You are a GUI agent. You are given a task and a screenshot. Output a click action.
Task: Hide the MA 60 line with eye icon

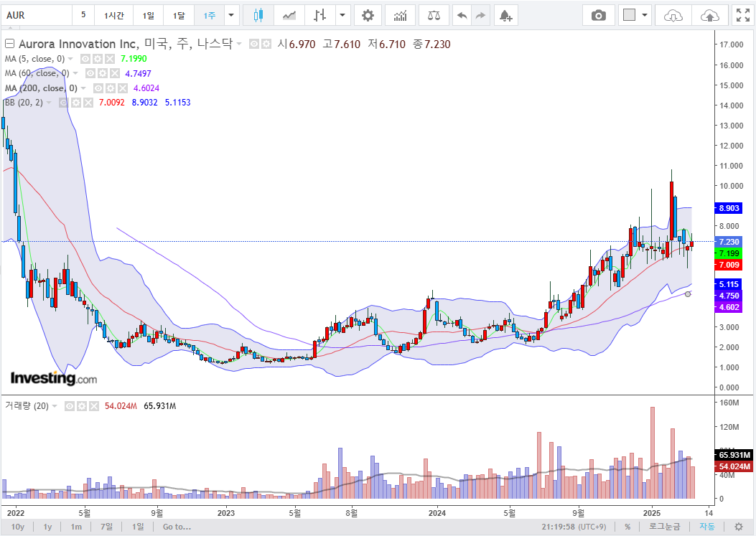90,73
